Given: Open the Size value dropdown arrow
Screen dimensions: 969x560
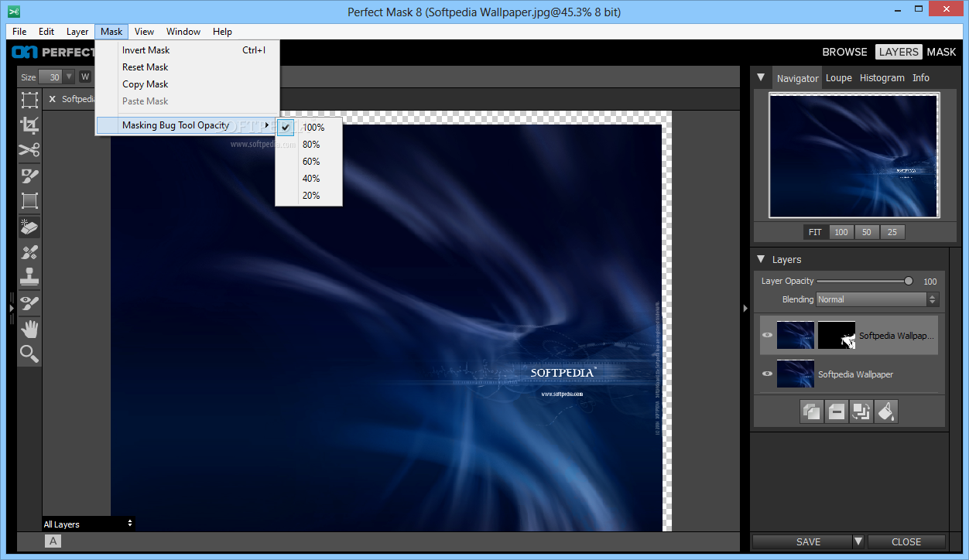Looking at the screenshot, I should [69, 77].
